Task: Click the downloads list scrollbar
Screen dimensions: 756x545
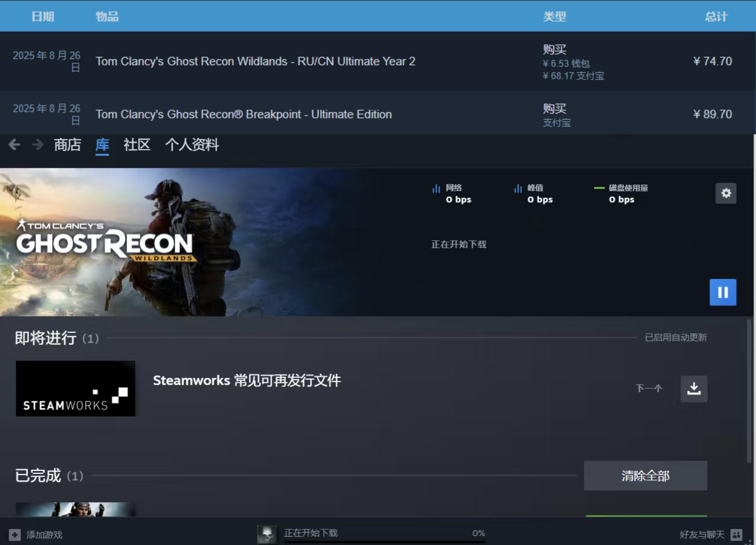Action: [x=749, y=391]
